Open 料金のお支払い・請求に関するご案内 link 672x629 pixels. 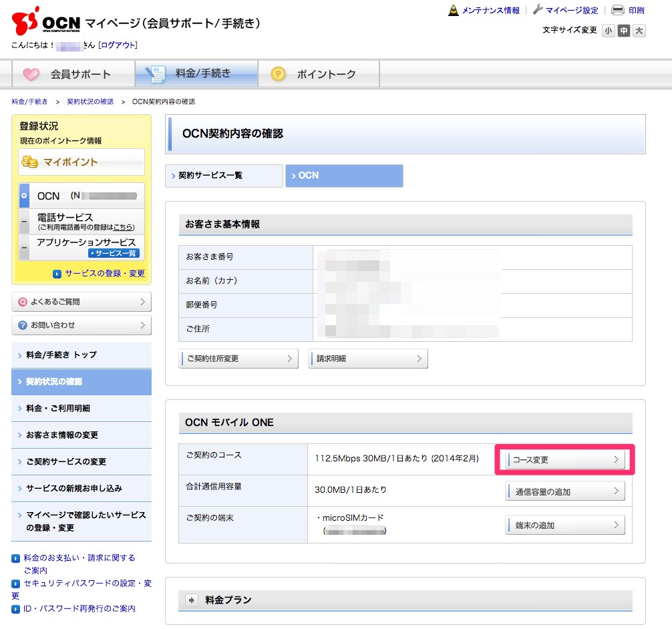coord(79,564)
